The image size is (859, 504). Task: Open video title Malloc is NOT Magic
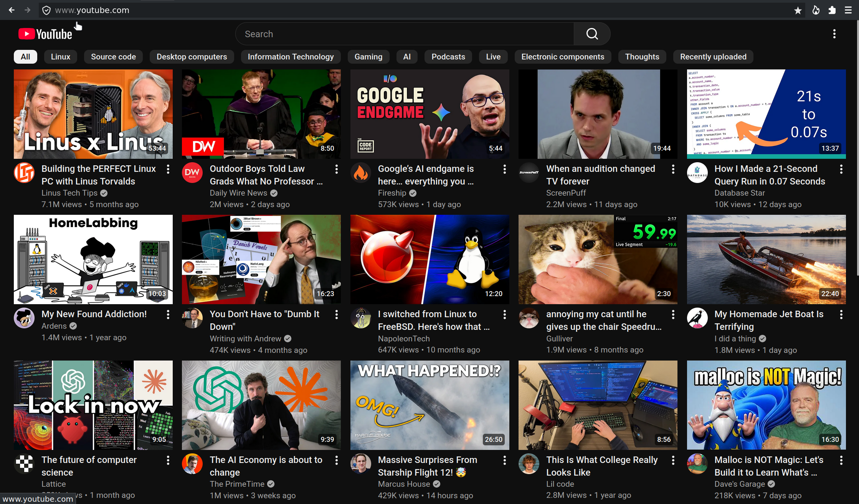769,466
